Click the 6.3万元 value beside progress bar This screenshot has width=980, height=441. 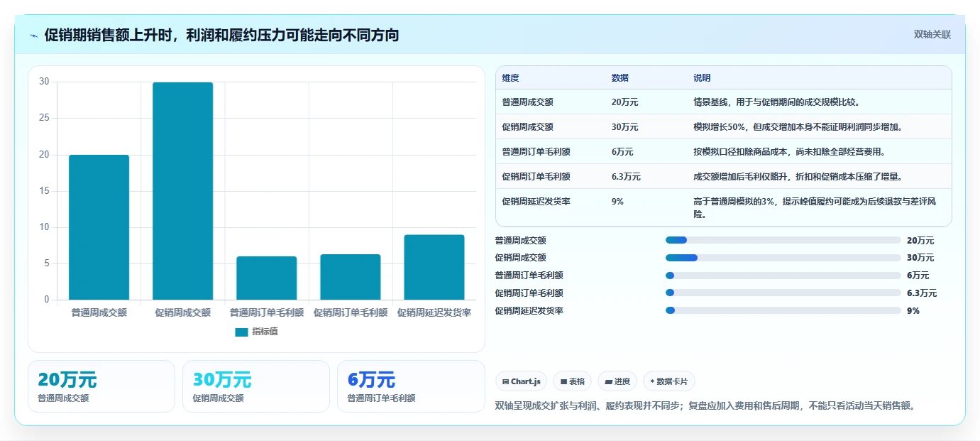[922, 293]
